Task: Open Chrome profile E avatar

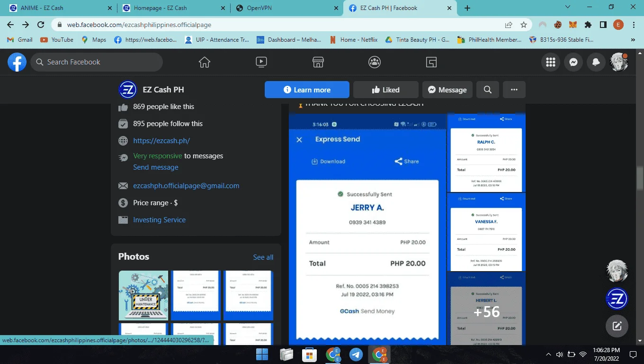Action: [x=618, y=25]
